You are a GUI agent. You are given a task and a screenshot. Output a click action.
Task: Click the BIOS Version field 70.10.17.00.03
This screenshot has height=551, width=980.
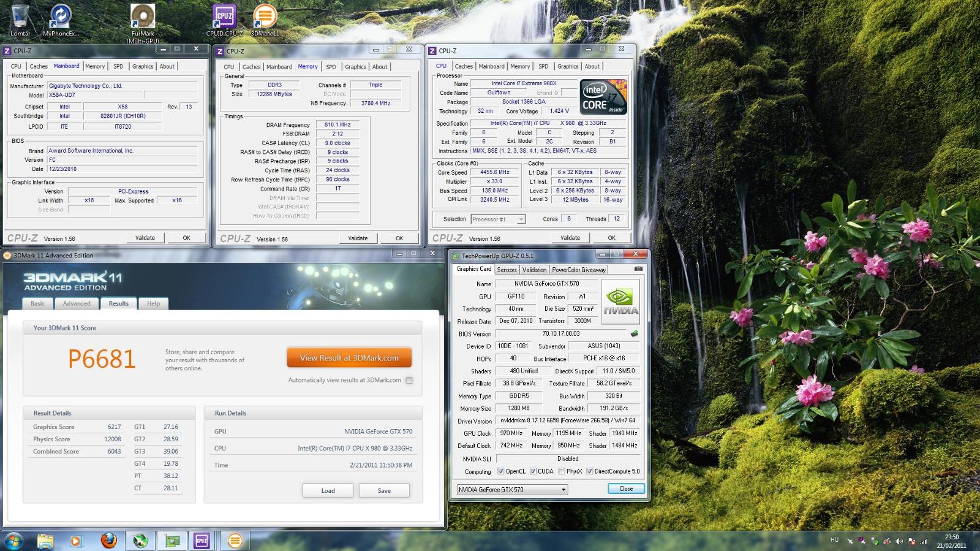click(560, 333)
